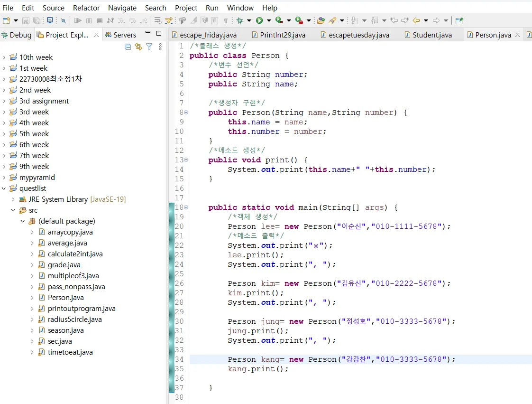Open the Run button dropdown arrow
Viewport: 532px width, 404px height.
click(x=269, y=20)
